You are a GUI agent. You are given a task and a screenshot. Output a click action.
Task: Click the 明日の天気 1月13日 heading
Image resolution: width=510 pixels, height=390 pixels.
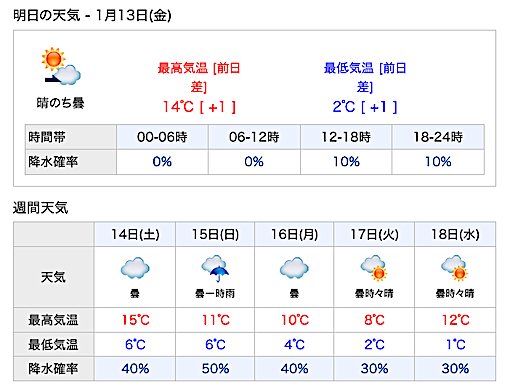(92, 15)
